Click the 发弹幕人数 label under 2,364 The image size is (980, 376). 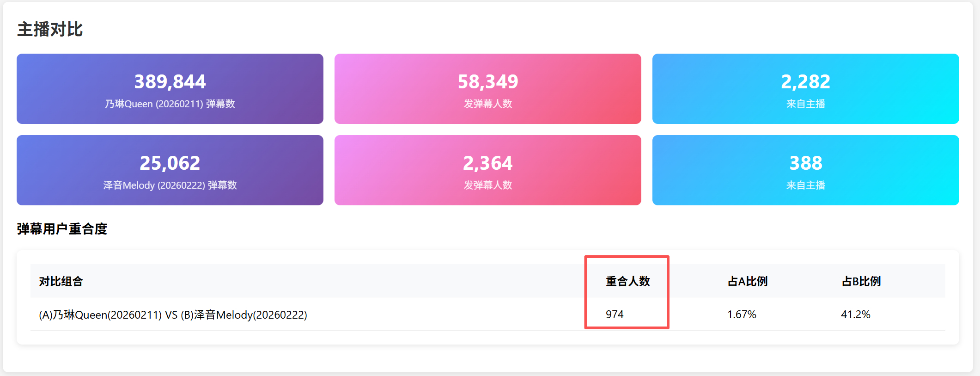(x=487, y=185)
